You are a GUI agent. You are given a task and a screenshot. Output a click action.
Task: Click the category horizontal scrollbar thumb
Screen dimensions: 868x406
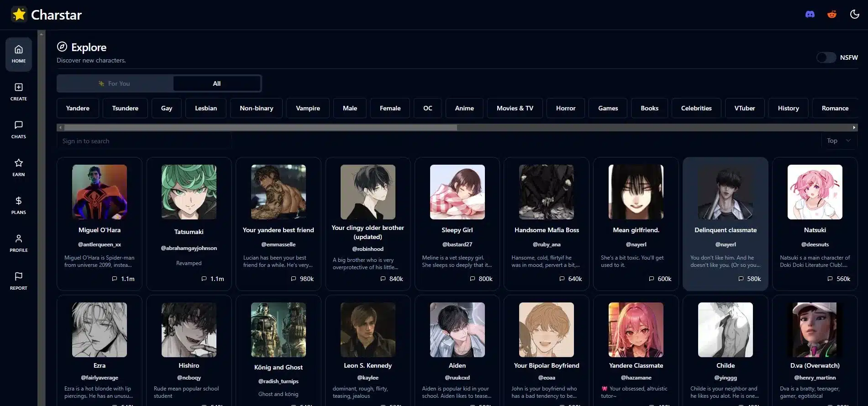260,128
